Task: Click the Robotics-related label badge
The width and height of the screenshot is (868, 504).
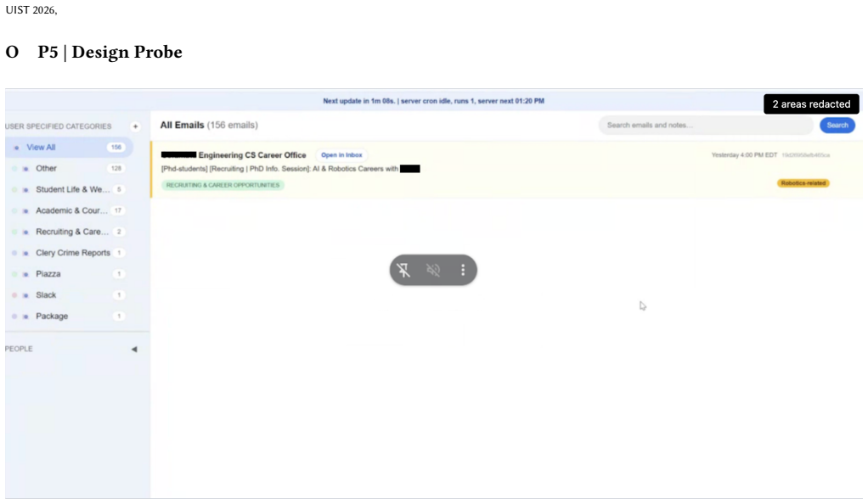Action: 803,183
